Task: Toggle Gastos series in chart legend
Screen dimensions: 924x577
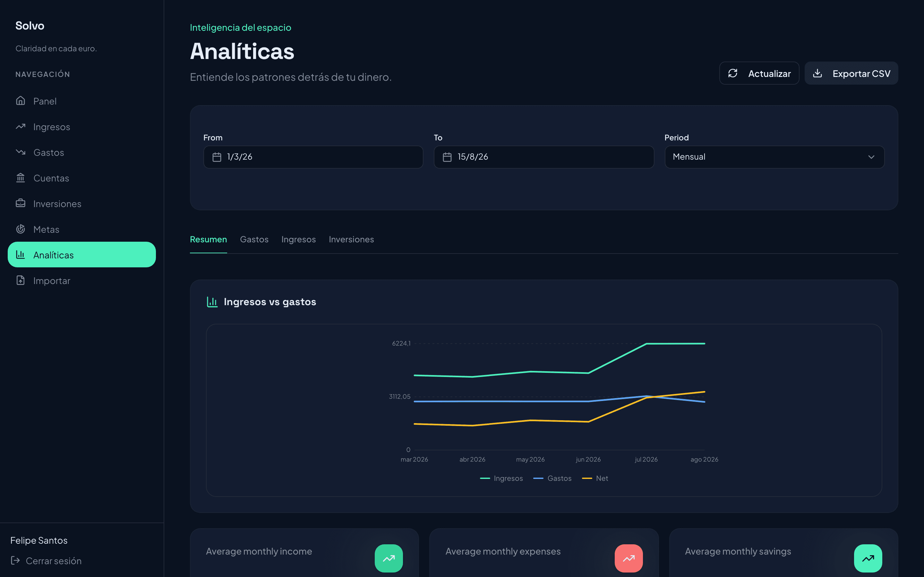Action: 552,478
